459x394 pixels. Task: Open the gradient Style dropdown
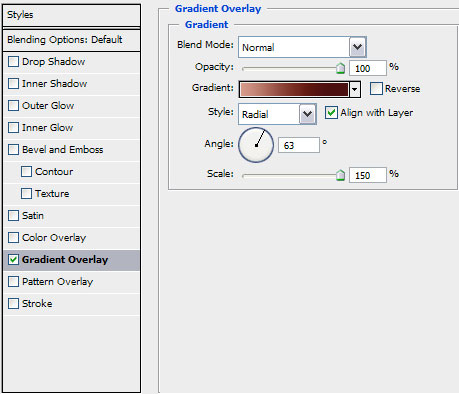(277, 114)
